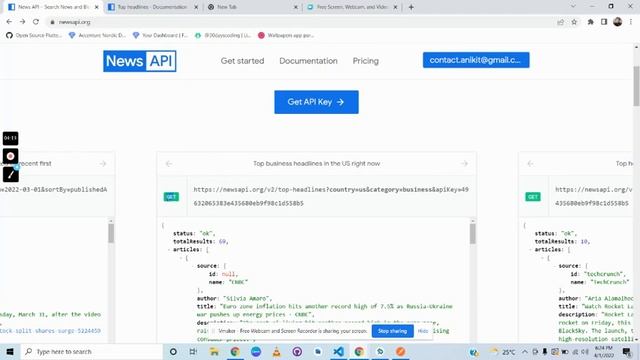640x360 pixels.
Task: Click the News API logo
Action: click(140, 61)
